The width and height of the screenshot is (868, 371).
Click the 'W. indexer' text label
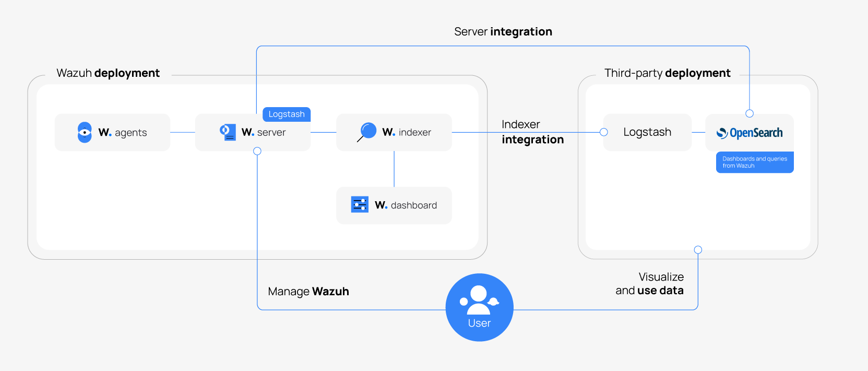tap(407, 133)
